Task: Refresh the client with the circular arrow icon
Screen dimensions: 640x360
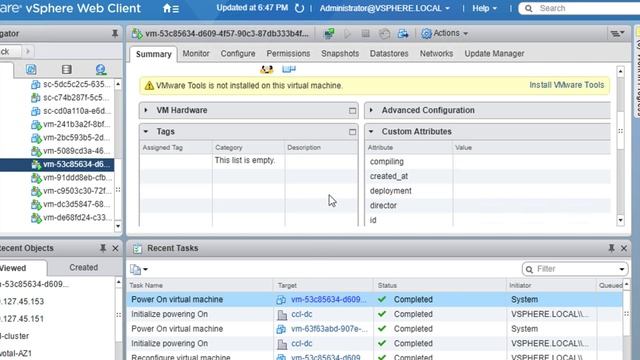Action: coord(299,8)
